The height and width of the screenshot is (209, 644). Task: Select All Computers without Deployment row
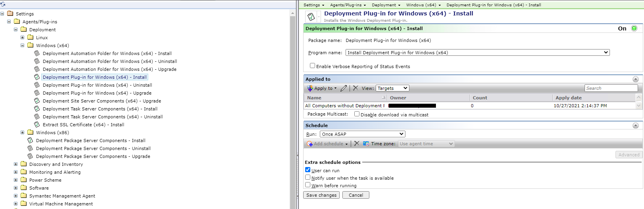pos(470,106)
